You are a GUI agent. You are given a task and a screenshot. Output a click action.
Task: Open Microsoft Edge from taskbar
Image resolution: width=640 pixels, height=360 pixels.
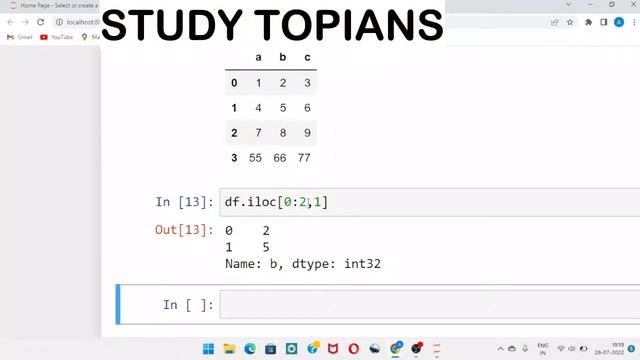[x=250, y=349]
